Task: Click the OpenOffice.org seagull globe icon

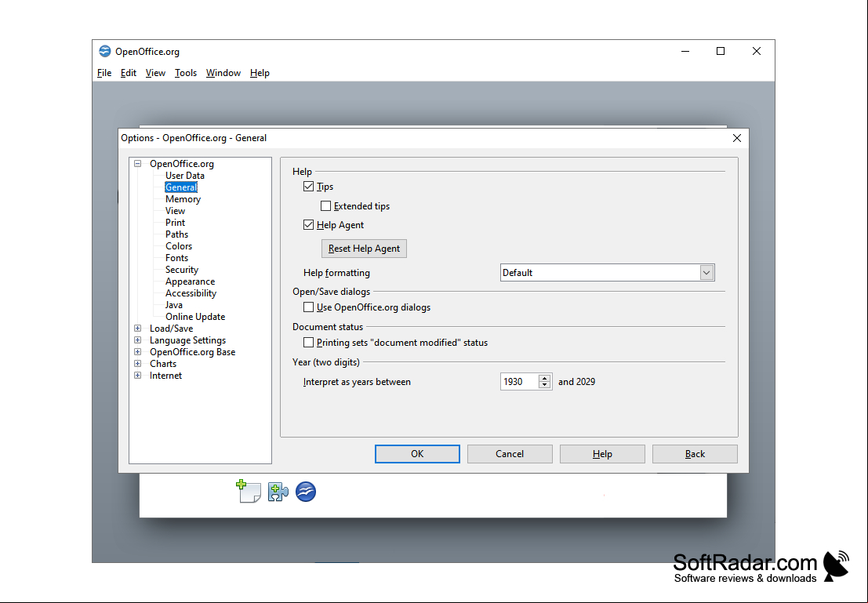Action: [306, 492]
